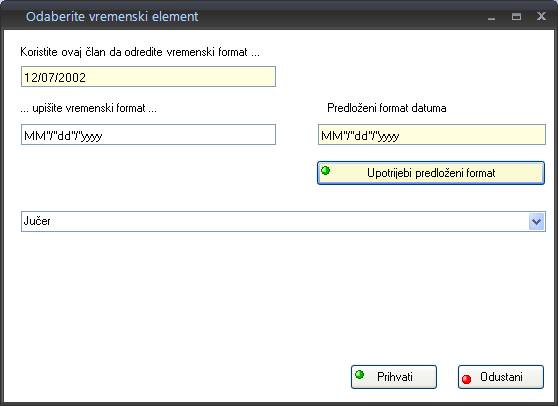
Task: Click the red dot icon beside Odustani
Action: [x=467, y=379]
